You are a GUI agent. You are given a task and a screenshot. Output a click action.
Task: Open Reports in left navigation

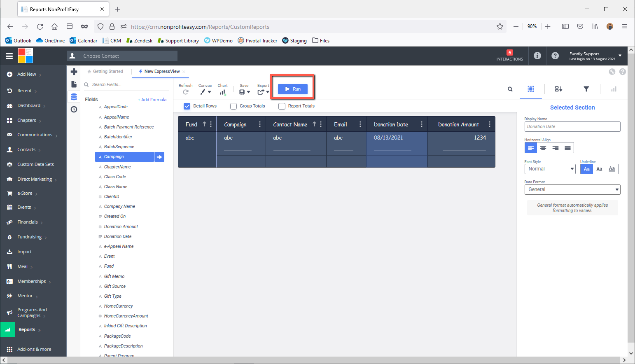coord(27,329)
